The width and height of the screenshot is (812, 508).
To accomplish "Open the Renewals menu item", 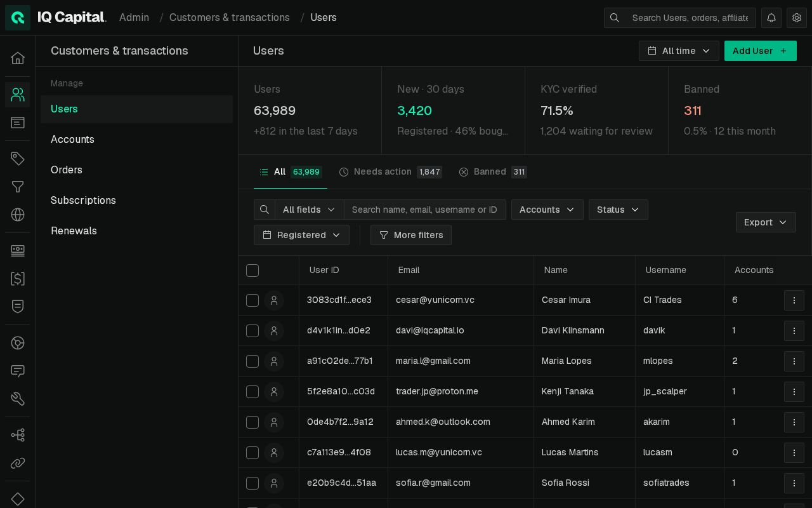I will click(x=136, y=231).
